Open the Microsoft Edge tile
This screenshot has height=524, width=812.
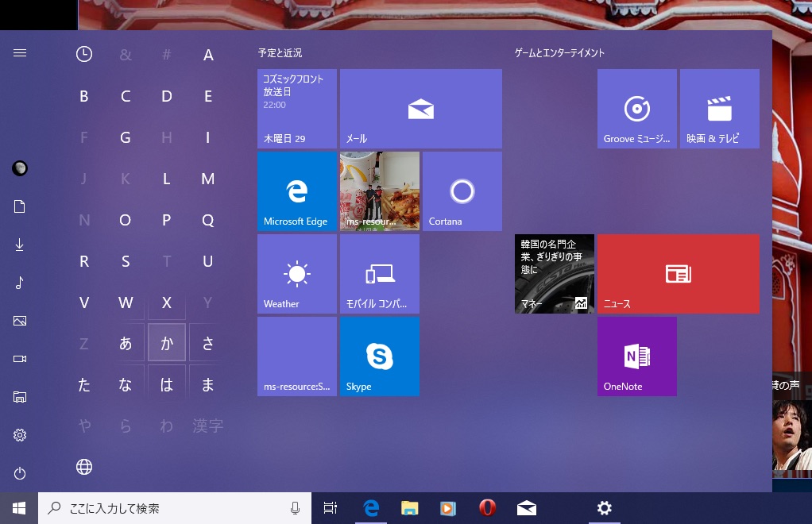296,191
